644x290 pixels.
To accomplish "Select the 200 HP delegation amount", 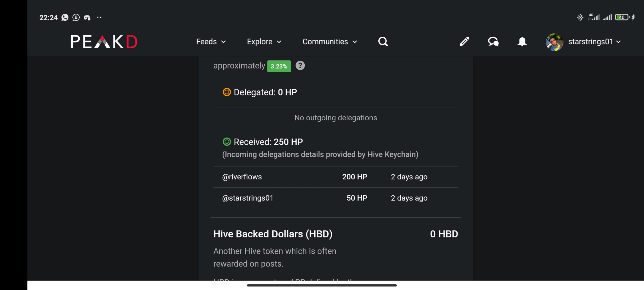I will [x=354, y=177].
